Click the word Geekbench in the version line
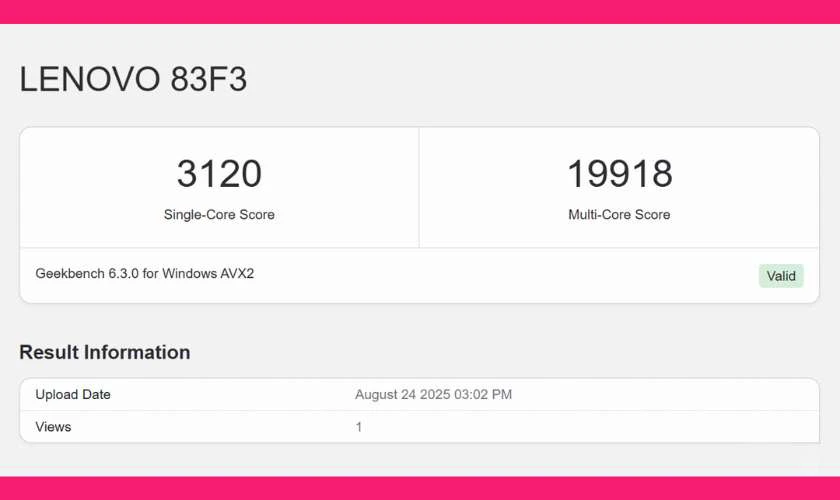 coord(71,273)
